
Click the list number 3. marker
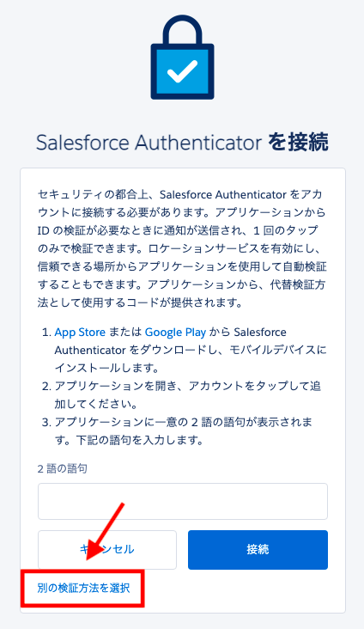tap(47, 423)
